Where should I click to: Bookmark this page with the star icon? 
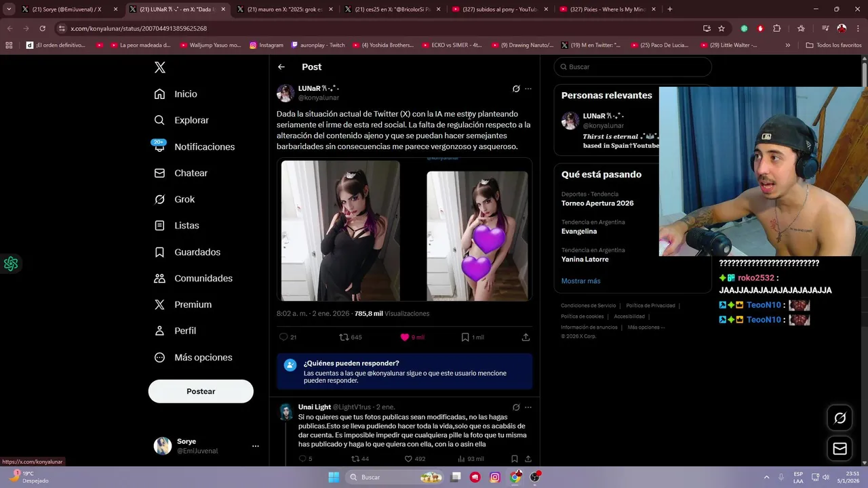[722, 28]
